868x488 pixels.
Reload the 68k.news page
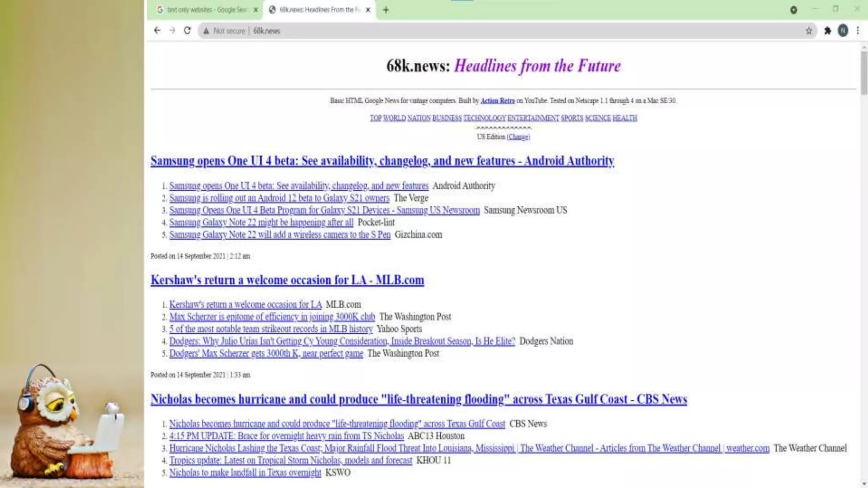pos(187,30)
